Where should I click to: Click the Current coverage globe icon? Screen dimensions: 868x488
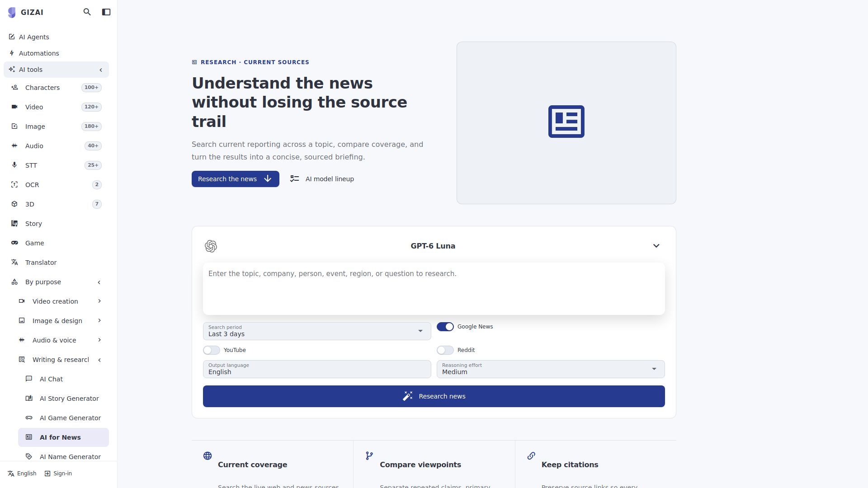[208, 456]
